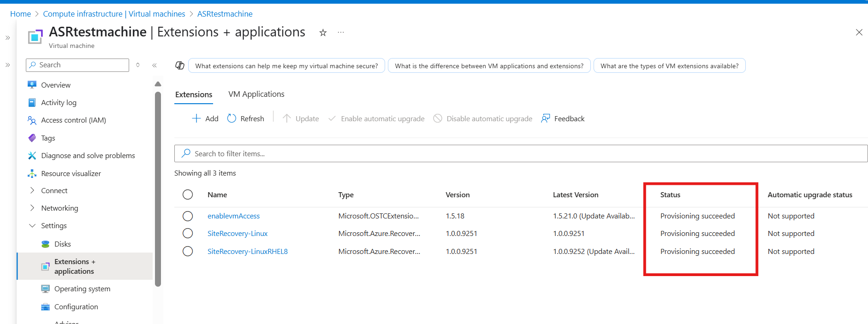The image size is (868, 324).
Task: Ask what extensions keep my virtual machine secure
Action: click(x=286, y=66)
